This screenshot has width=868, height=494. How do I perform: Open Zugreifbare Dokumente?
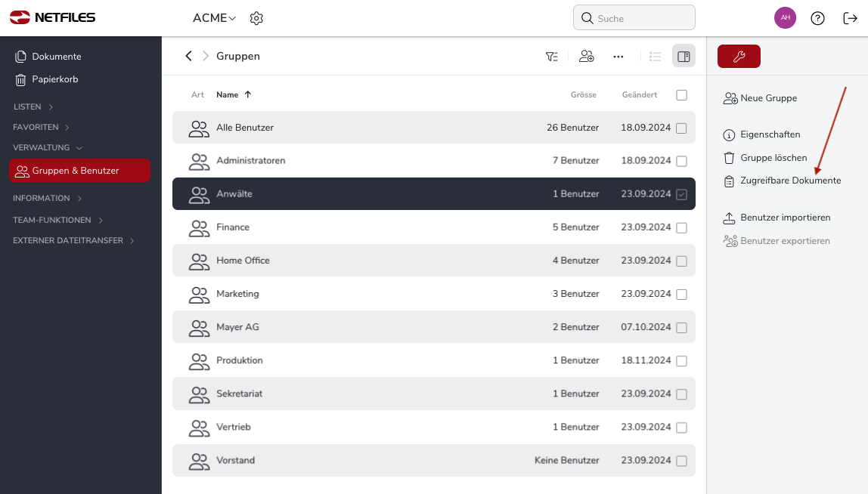[783, 181]
